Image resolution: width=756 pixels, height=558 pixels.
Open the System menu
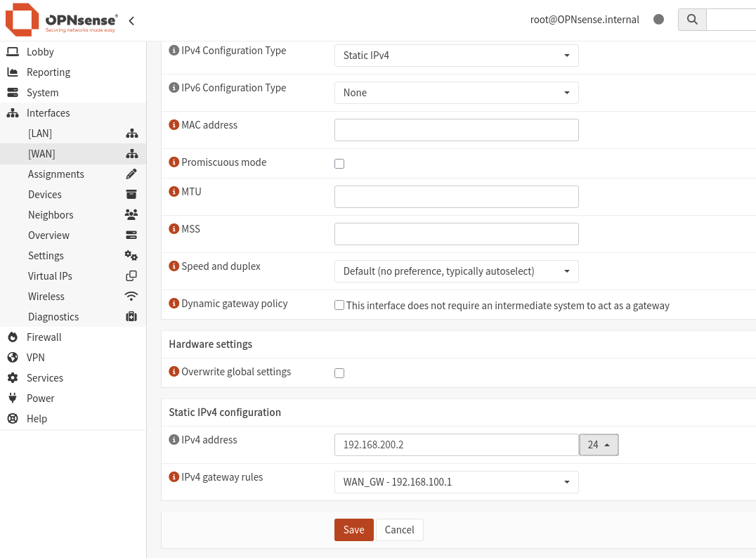coord(42,93)
